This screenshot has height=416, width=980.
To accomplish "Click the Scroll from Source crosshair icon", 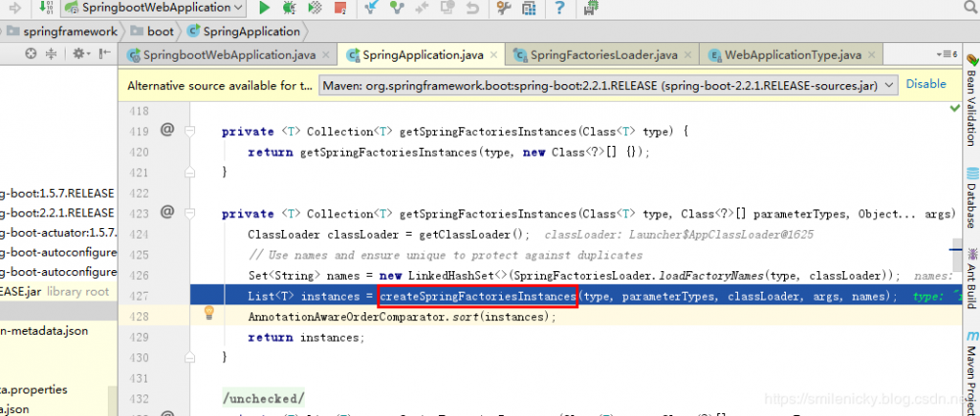I will (x=30, y=54).
